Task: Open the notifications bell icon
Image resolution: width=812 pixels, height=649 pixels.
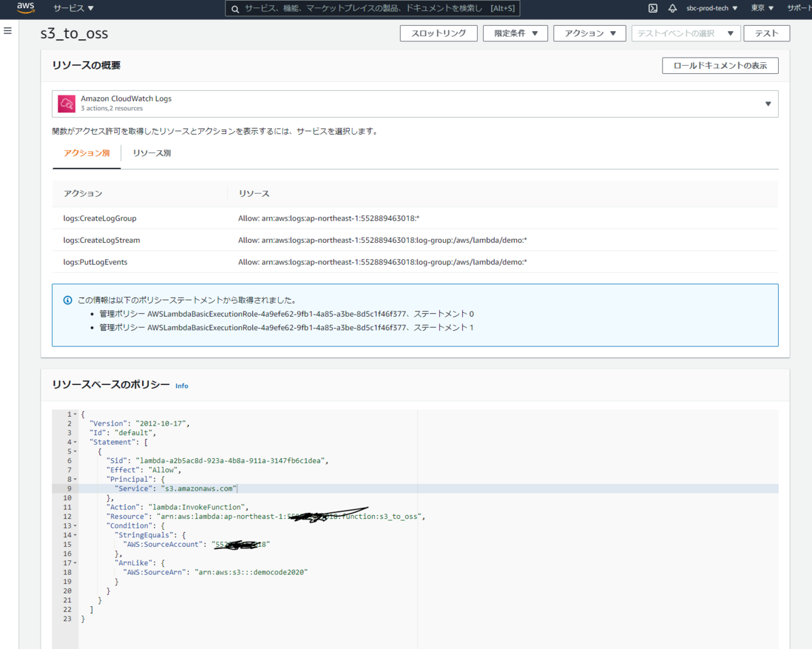Action: click(x=673, y=8)
